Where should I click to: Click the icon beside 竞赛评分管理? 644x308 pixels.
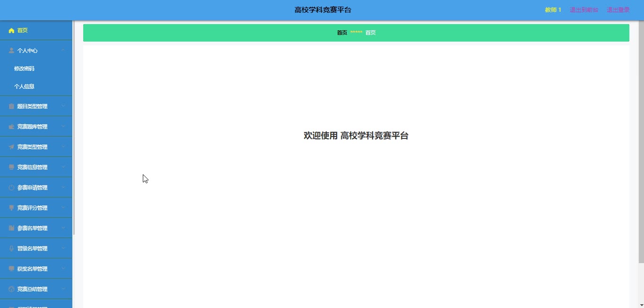[x=11, y=208]
